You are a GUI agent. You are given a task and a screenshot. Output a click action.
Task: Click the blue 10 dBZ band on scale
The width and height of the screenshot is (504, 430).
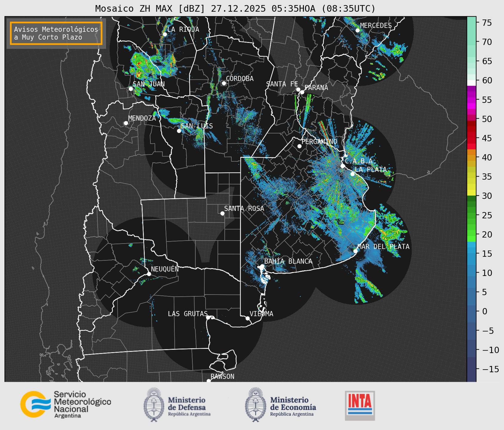coord(471,273)
